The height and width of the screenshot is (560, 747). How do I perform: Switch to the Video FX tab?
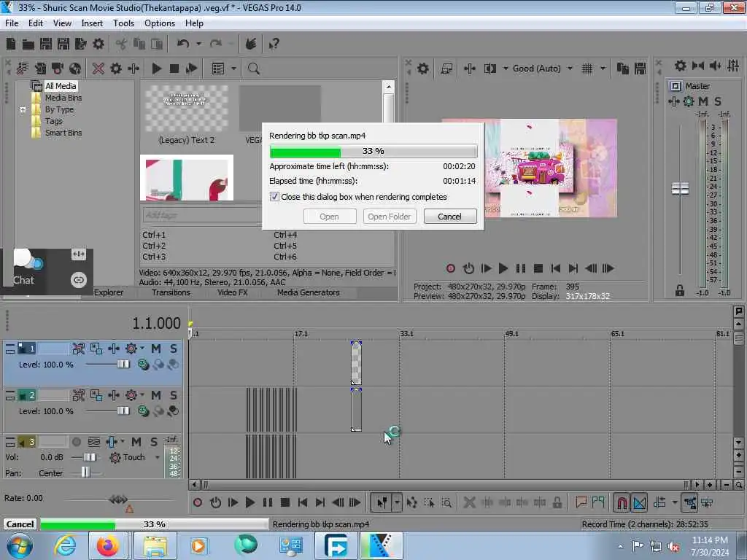point(233,293)
